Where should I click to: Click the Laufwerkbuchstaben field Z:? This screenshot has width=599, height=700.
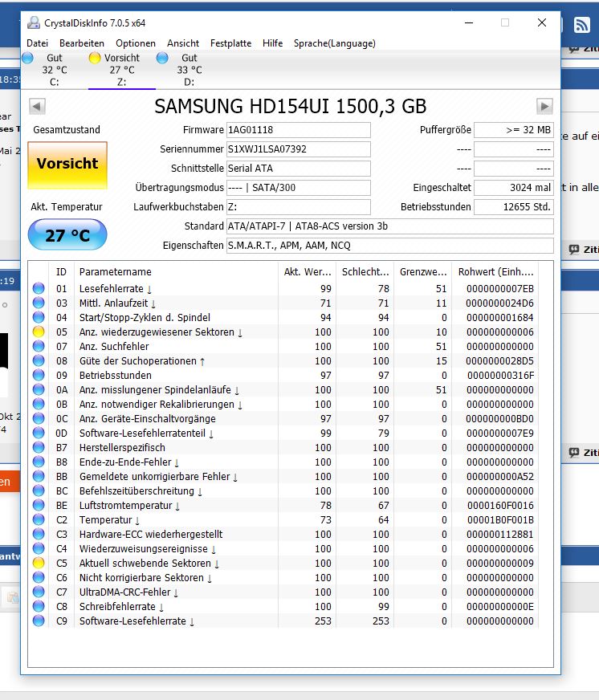coord(299,206)
